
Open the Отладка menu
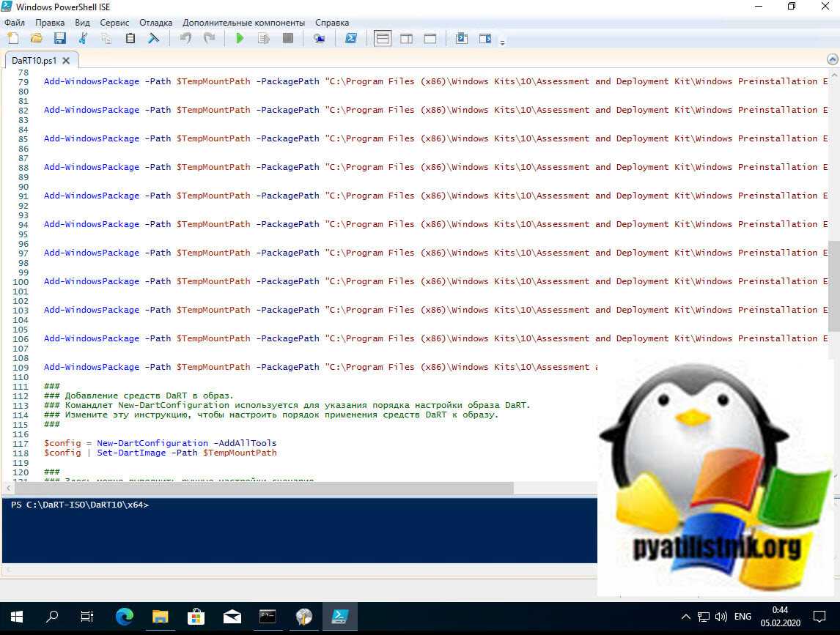155,23
